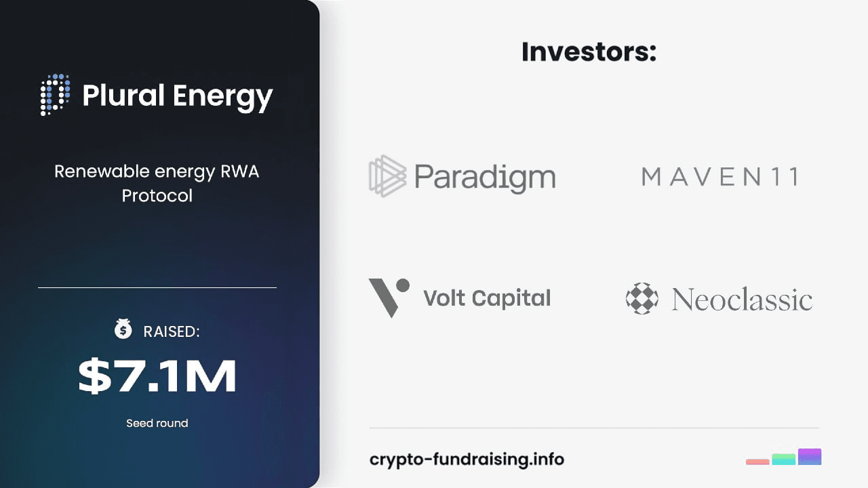The width and height of the screenshot is (868, 488).
Task: Click the Neoclassic checkered circle icon
Action: tap(642, 298)
